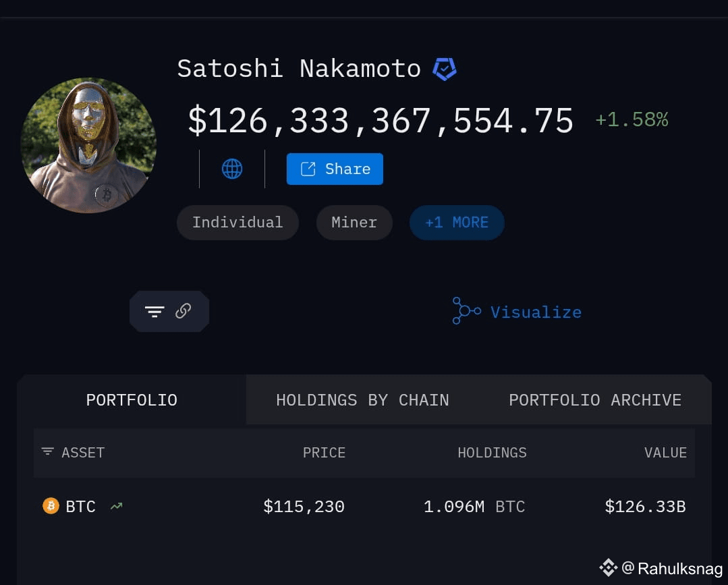Select the Individual tag
Screen dimensions: 728x585
coord(237,223)
